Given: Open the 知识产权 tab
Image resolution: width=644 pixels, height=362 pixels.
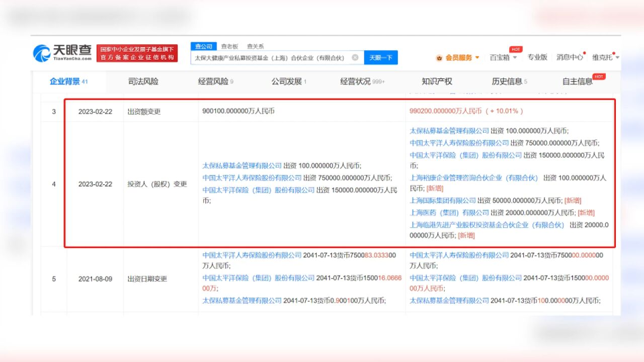Looking at the screenshot, I should (x=437, y=81).
